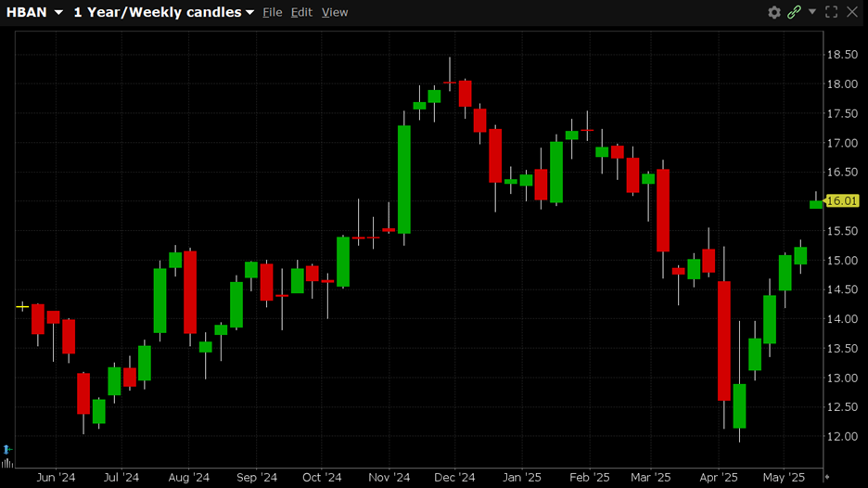Click the 17.50 price axis label
Screen dimensions: 868x488
(842, 113)
